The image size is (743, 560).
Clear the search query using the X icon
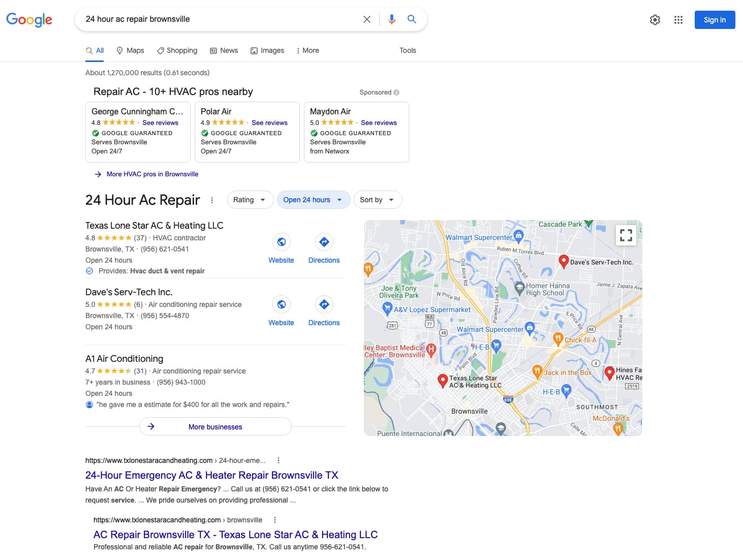click(x=366, y=19)
